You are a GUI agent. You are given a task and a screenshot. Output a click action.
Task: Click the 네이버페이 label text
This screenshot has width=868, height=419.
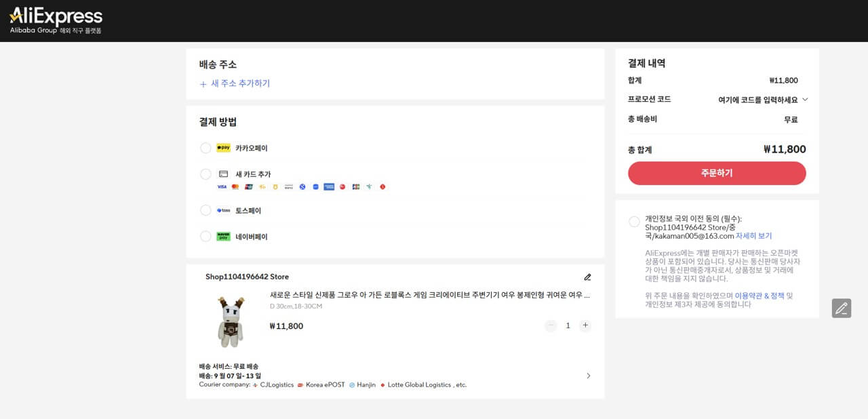coord(252,237)
